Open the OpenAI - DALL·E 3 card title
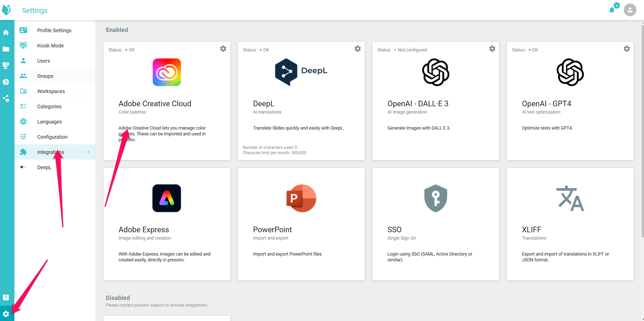 click(x=418, y=103)
